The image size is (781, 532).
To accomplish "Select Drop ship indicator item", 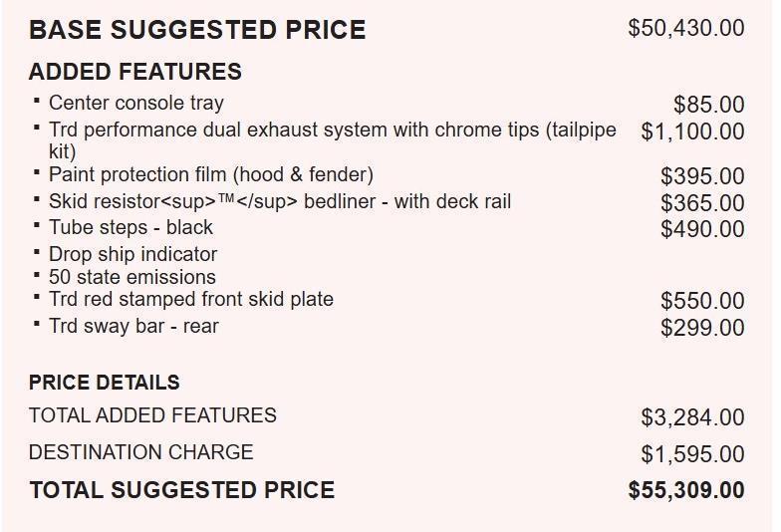I will (x=133, y=255).
